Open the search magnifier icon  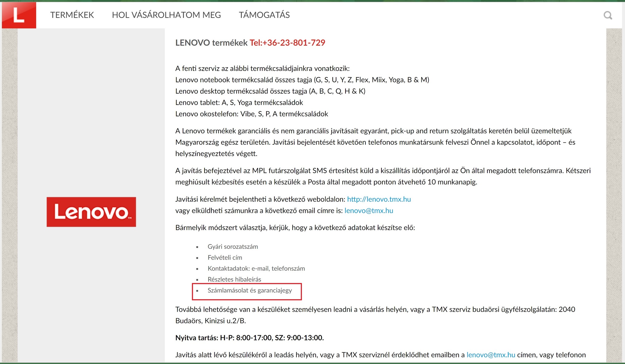[x=608, y=15]
